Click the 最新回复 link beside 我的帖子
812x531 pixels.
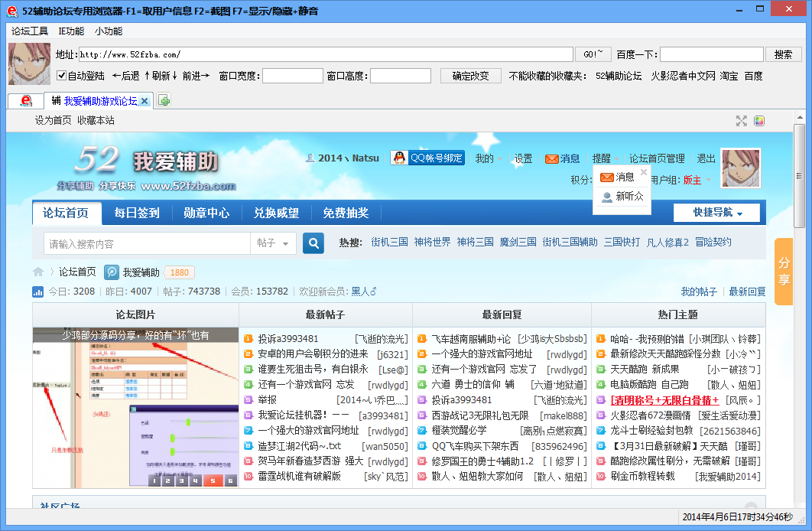click(747, 292)
